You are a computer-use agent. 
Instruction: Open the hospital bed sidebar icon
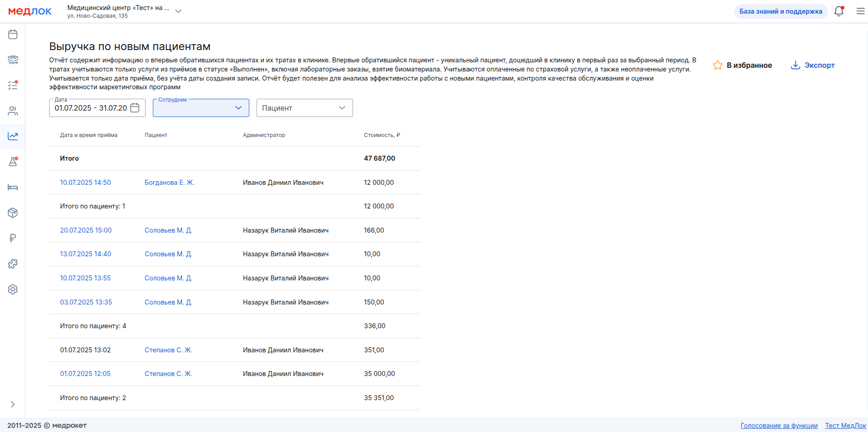click(13, 188)
